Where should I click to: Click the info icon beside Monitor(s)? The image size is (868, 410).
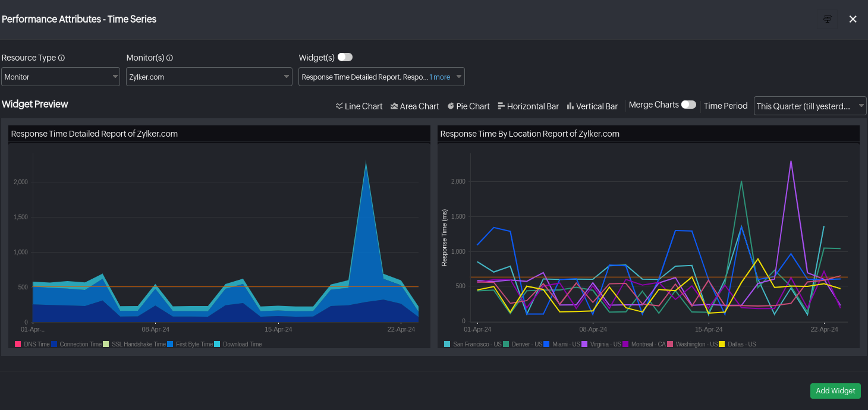170,58
